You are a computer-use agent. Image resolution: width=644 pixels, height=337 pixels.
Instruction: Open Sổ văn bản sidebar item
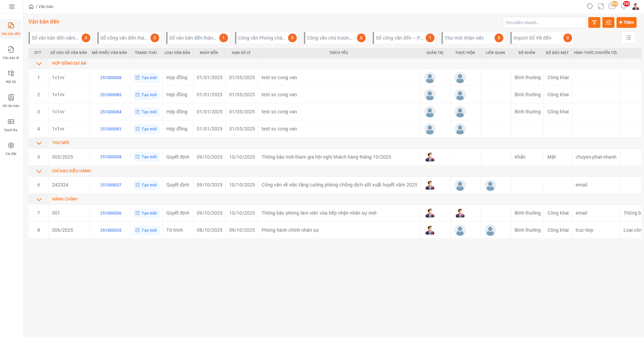tap(11, 101)
